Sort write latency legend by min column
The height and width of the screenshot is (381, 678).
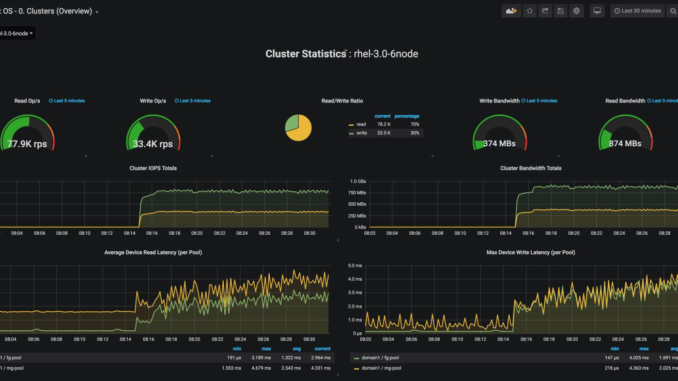pos(614,349)
